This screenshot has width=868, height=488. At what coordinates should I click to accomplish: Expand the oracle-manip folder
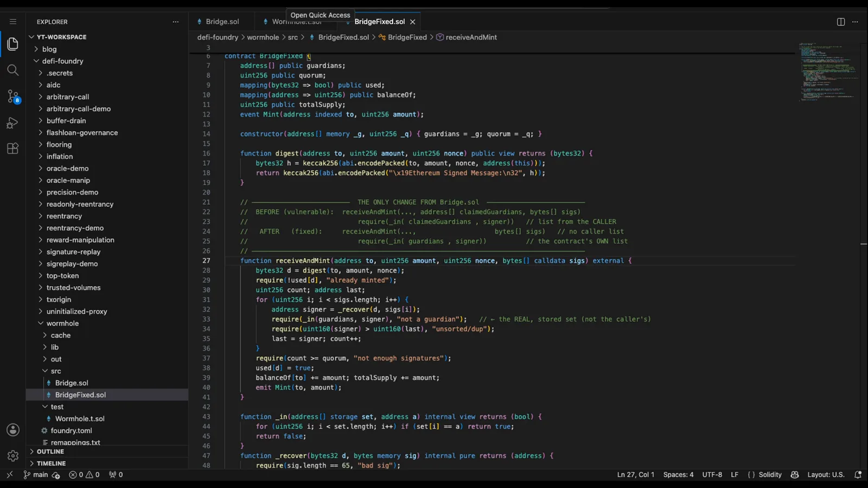pos(68,180)
